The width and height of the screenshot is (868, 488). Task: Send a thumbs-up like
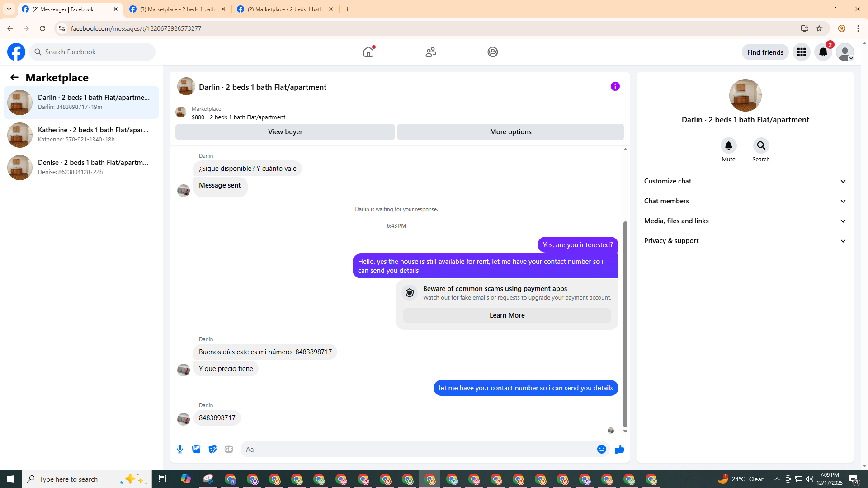click(x=620, y=449)
